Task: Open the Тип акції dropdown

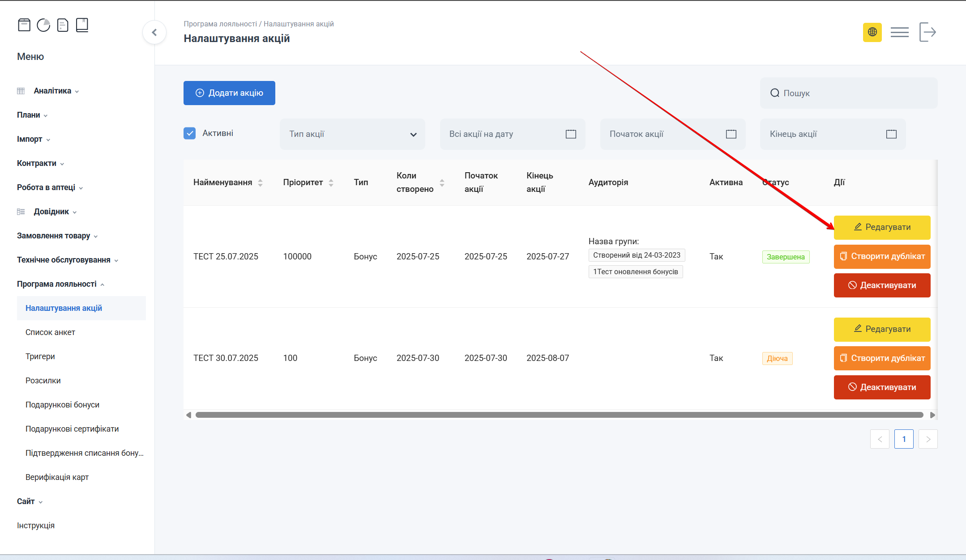Action: (352, 134)
